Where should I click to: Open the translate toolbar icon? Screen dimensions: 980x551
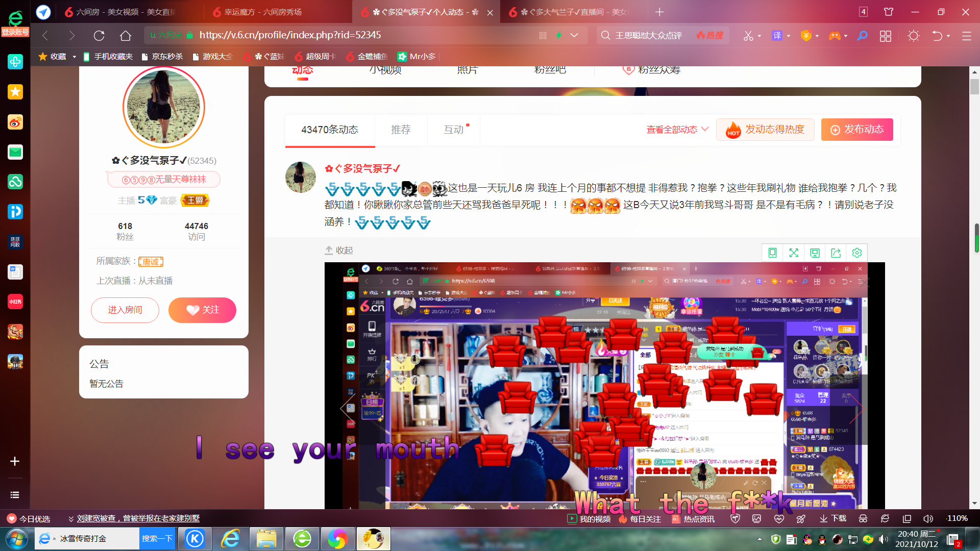(777, 36)
